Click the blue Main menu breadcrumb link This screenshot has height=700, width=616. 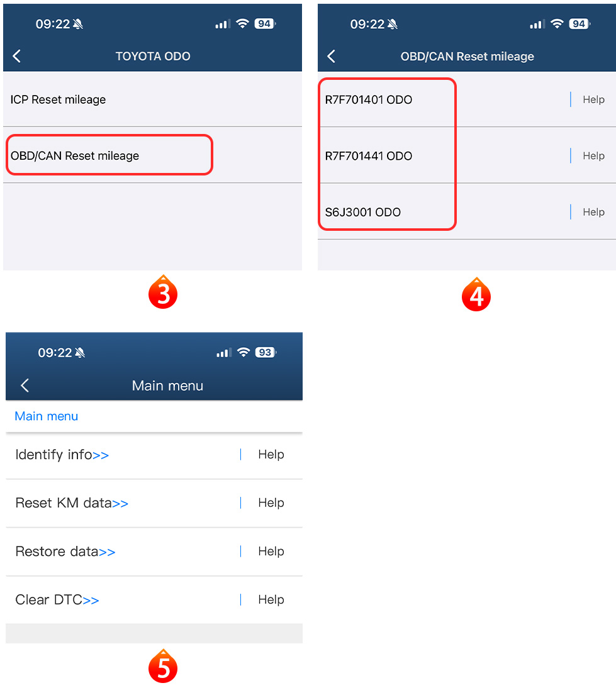[47, 416]
